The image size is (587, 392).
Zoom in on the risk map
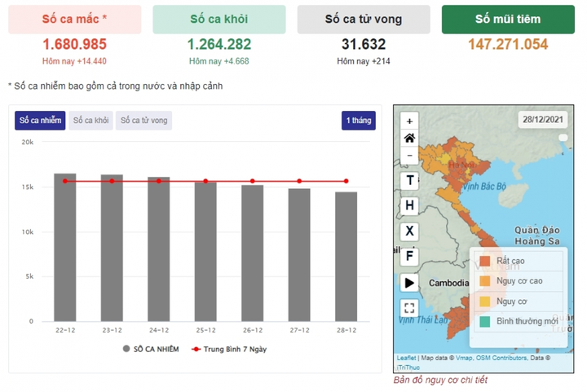pos(409,121)
